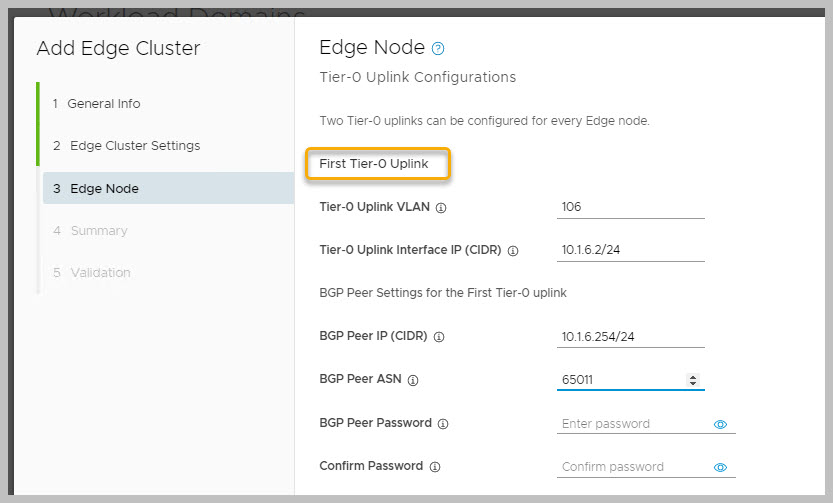
Task: Toggle Confirm Password visibility eye icon
Action: point(720,467)
